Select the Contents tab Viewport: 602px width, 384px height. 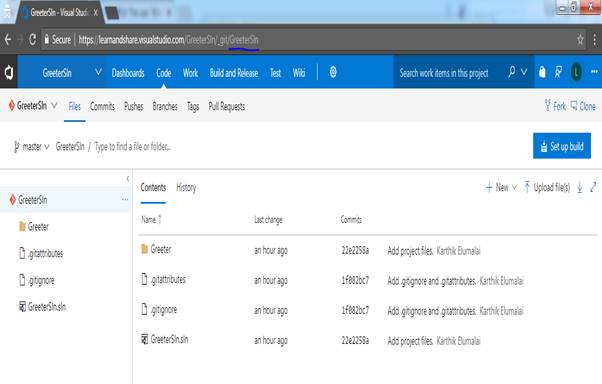pos(153,187)
